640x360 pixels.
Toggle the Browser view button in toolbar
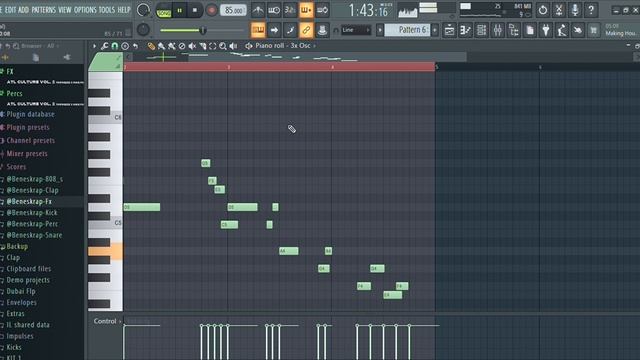[513, 30]
